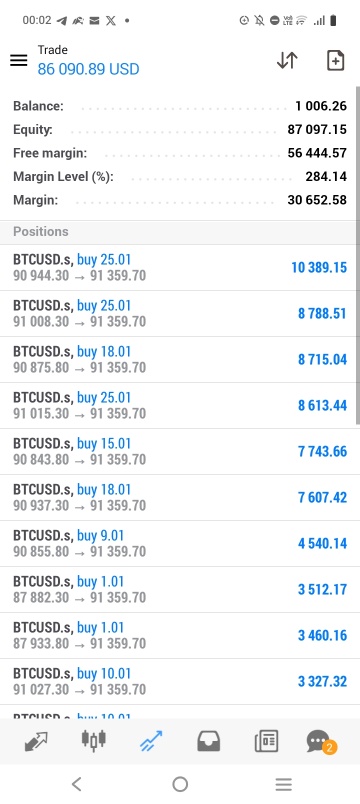
Task: Open the candlestick Chart tab
Action: coord(94,741)
